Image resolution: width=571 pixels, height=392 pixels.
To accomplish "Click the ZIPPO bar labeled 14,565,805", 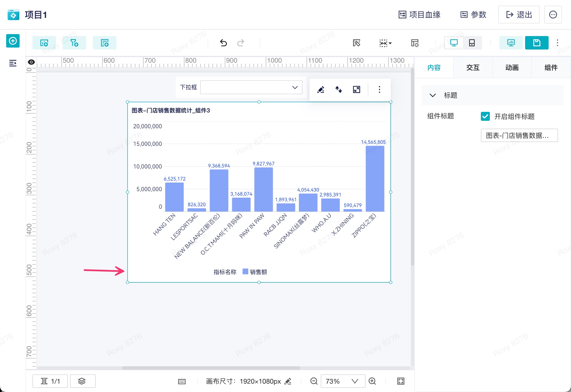I will pyautogui.click(x=375, y=179).
